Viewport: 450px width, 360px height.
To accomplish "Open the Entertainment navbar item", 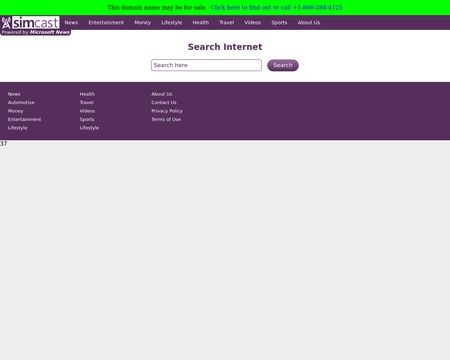I will point(106,23).
